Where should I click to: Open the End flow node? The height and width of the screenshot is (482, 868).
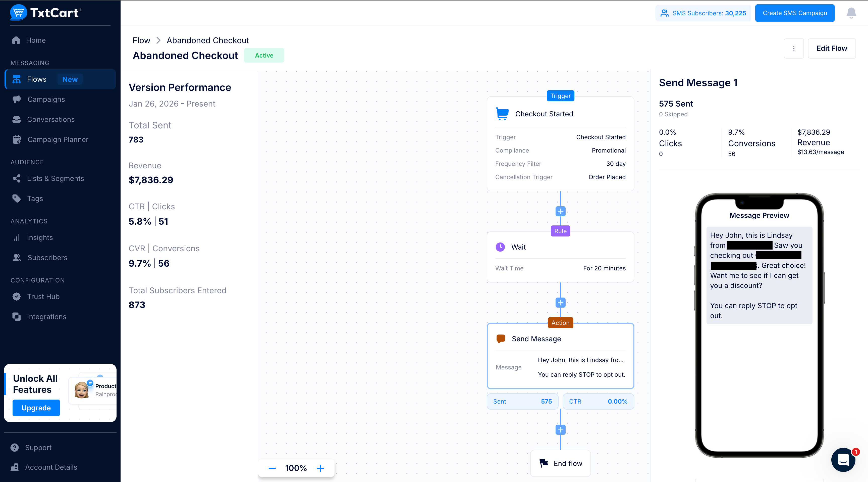point(560,463)
